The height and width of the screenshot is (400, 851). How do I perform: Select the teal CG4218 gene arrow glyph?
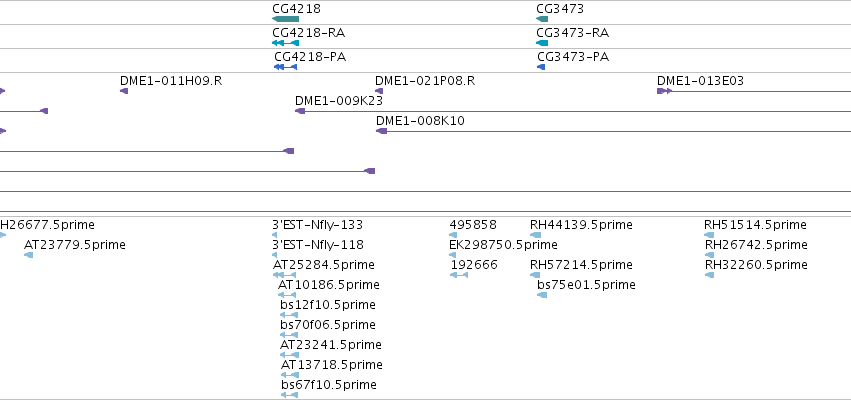pos(285,19)
